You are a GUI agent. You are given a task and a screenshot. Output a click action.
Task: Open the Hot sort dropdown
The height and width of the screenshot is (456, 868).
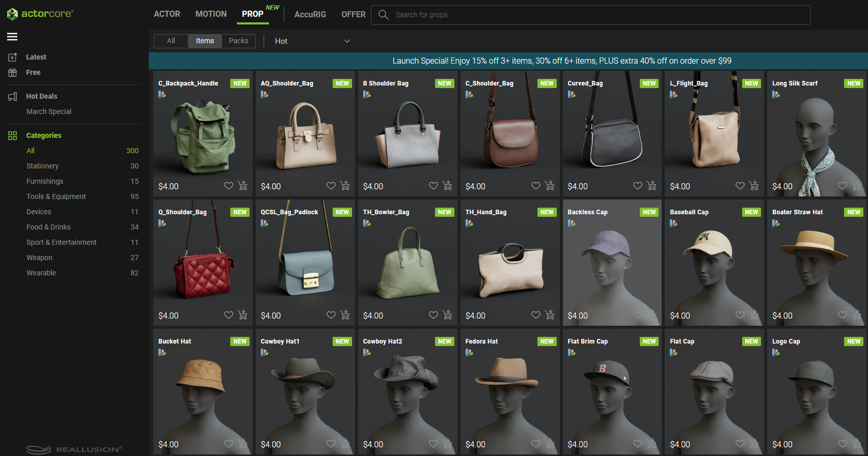(x=312, y=41)
